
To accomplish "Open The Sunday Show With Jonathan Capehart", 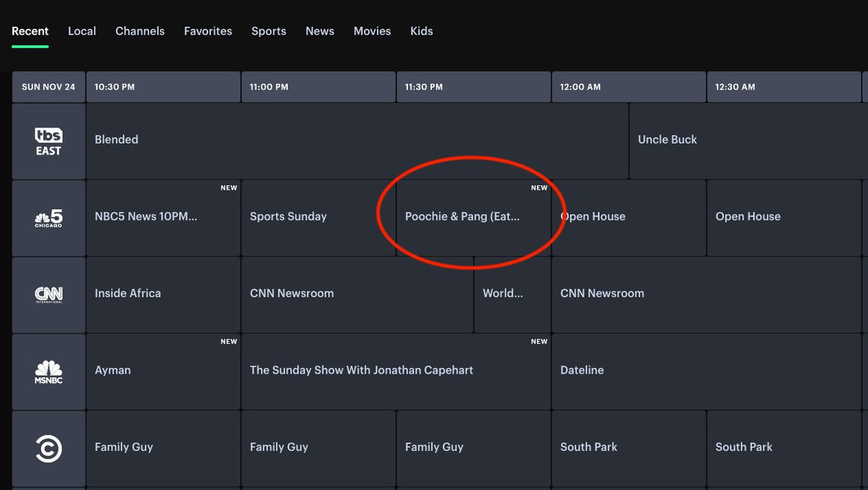I will (x=396, y=371).
